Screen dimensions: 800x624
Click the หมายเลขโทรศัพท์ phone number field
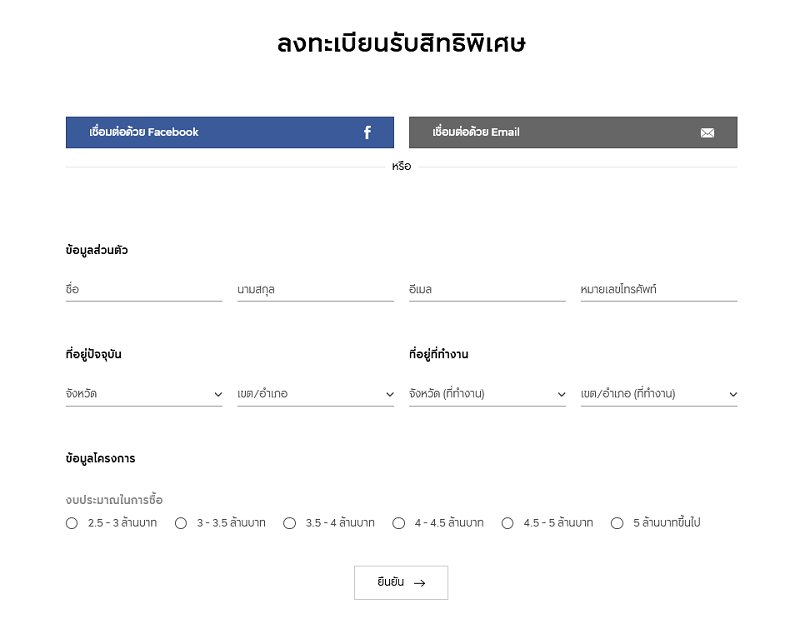point(659,289)
